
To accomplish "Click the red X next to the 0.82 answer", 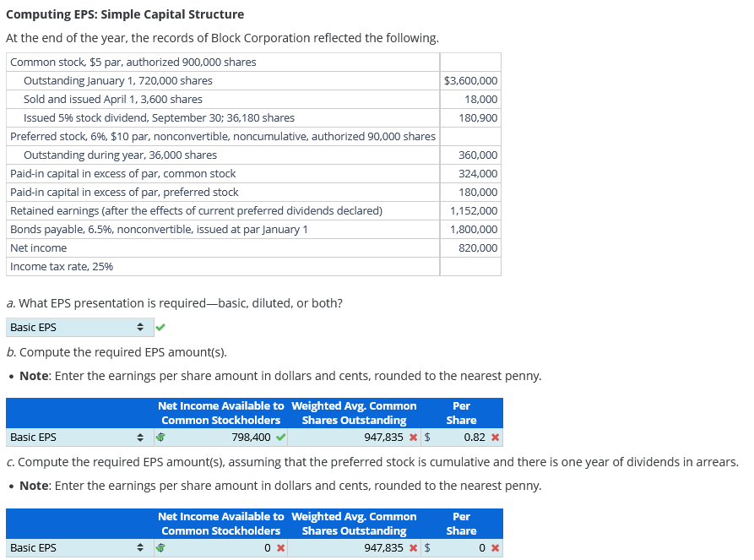I will pyautogui.click(x=495, y=438).
